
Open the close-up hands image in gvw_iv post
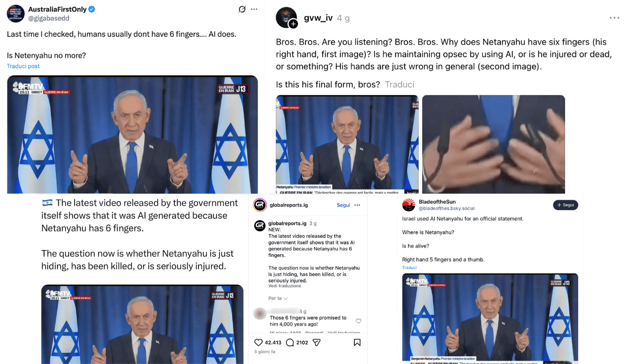click(494, 144)
